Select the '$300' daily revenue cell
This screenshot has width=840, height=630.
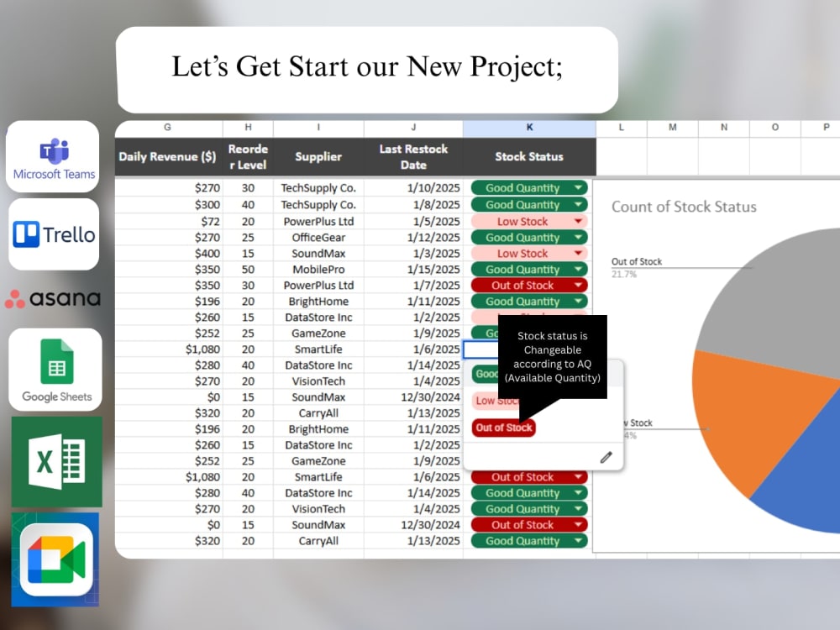tap(168, 205)
